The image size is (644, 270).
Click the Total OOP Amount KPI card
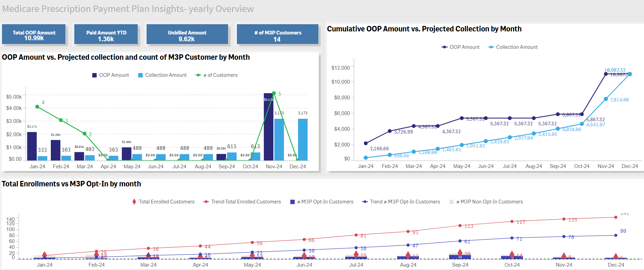34,34
